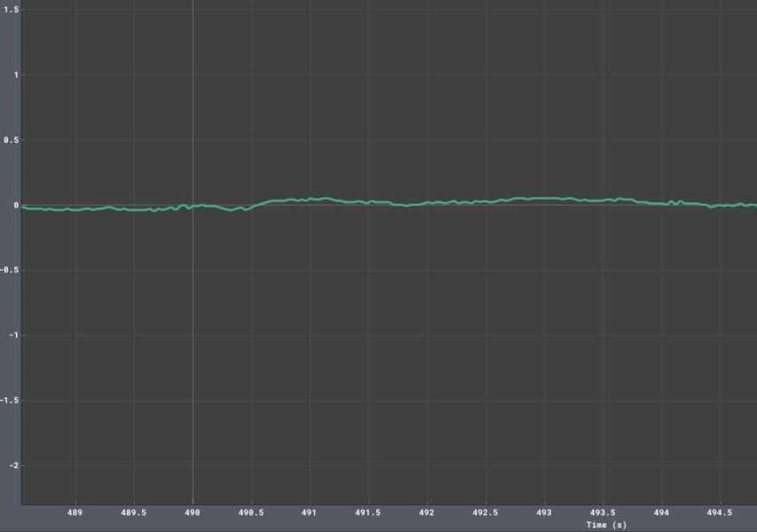The image size is (757, 532).
Task: Select the 491 tick label on time axis
Action: click(x=309, y=512)
